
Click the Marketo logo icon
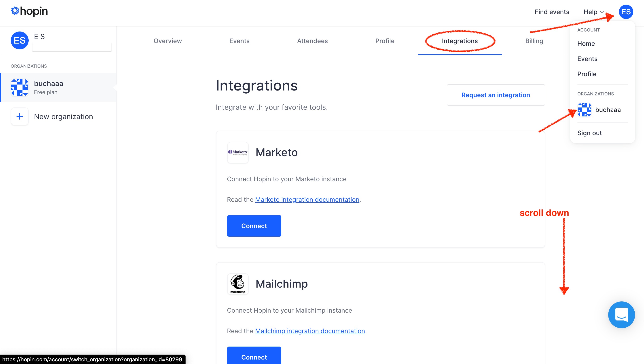pyautogui.click(x=238, y=152)
